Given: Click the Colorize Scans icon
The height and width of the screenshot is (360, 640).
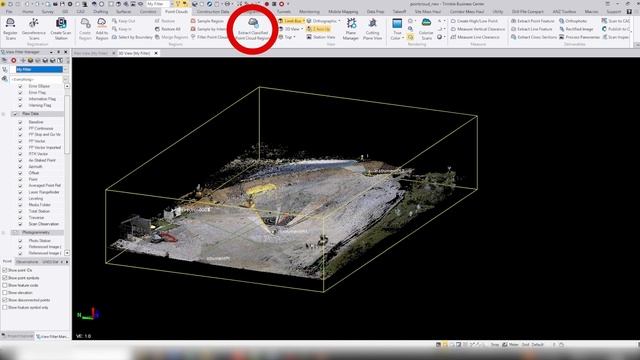Looking at the screenshot, I should point(426,29).
